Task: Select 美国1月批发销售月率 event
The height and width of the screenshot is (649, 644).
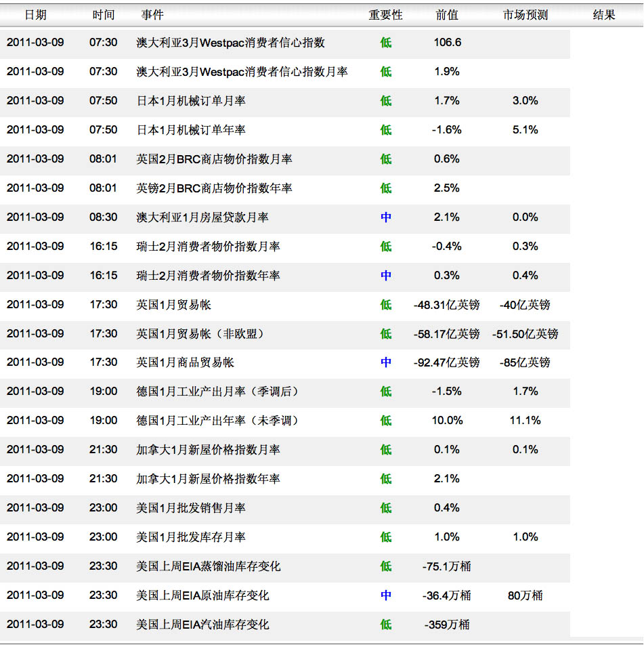Action: [x=191, y=508]
